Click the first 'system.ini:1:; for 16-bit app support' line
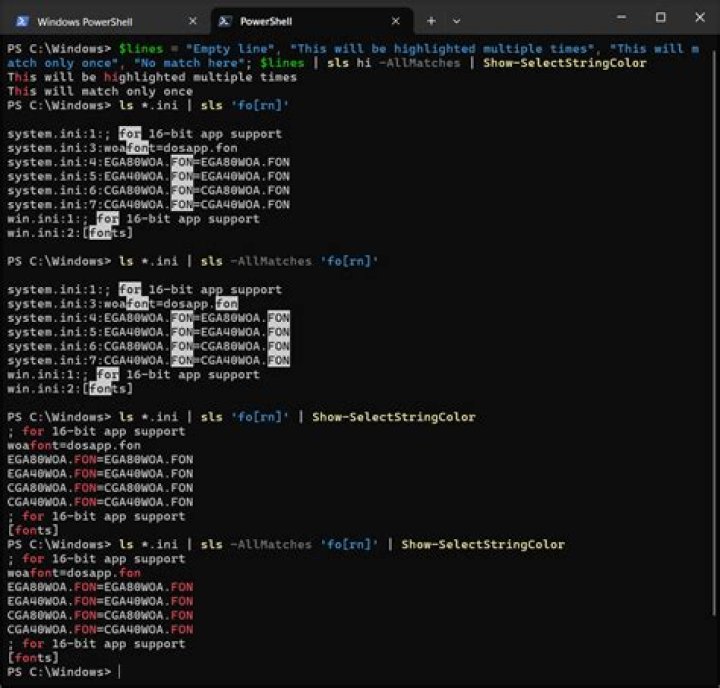 tap(145, 134)
